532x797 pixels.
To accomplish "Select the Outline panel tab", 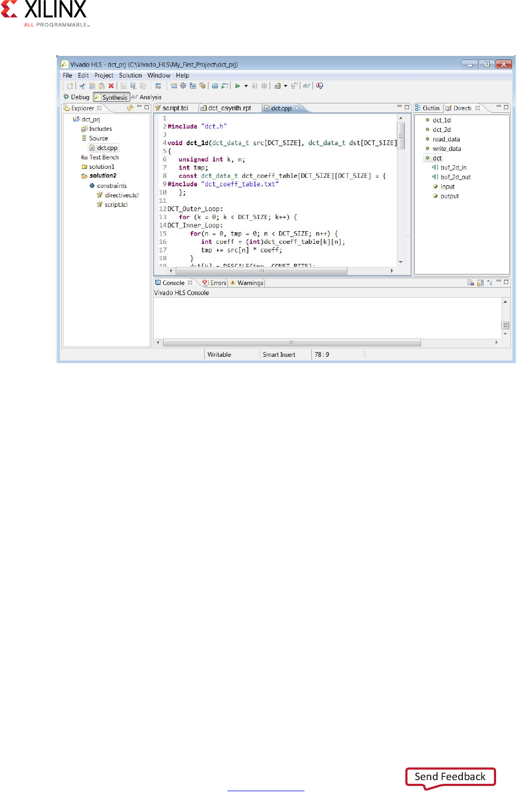I will (x=427, y=108).
